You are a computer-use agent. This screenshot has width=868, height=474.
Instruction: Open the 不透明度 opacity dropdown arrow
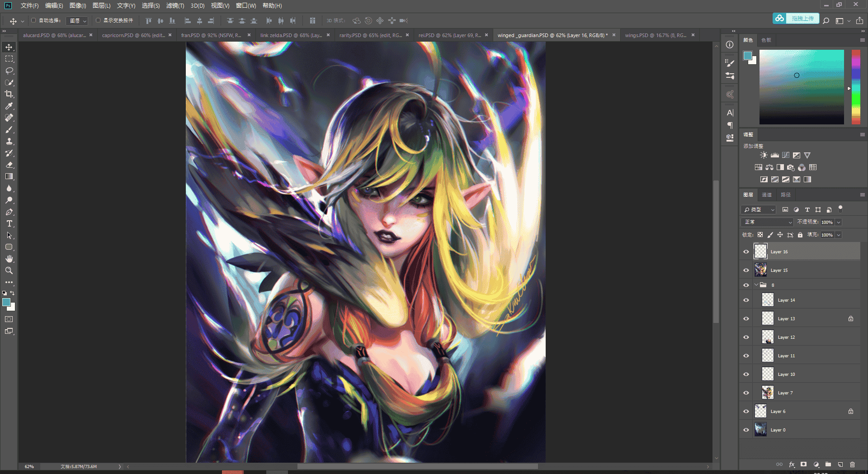coord(839,222)
